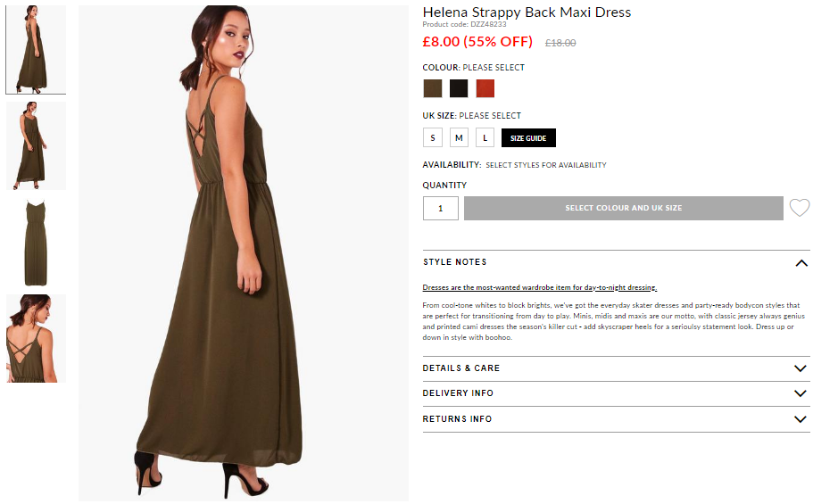
Task: Choose UK size S
Action: click(433, 138)
